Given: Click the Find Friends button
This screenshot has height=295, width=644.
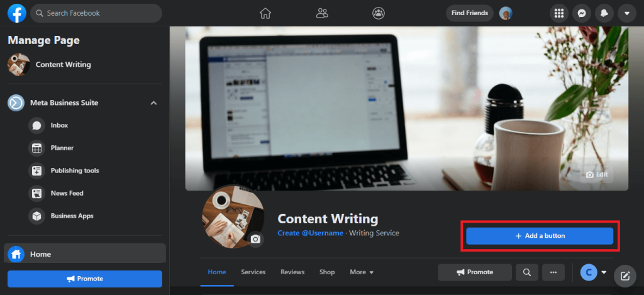Looking at the screenshot, I should pyautogui.click(x=469, y=13).
